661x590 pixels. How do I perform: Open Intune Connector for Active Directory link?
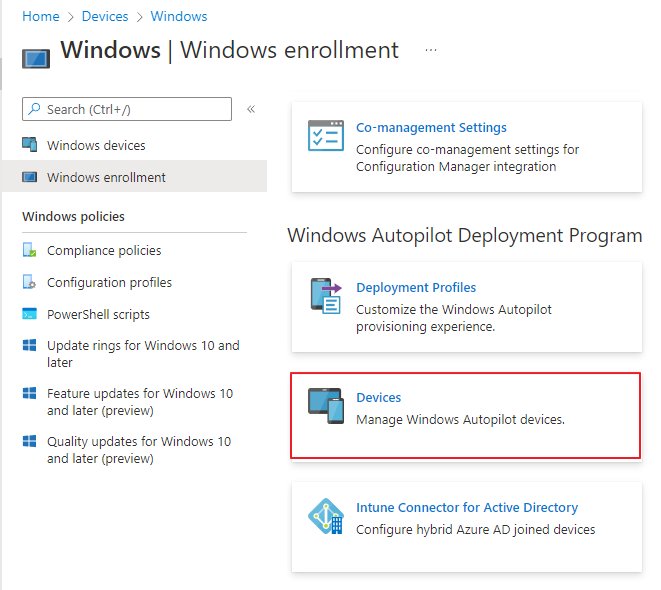[467, 507]
